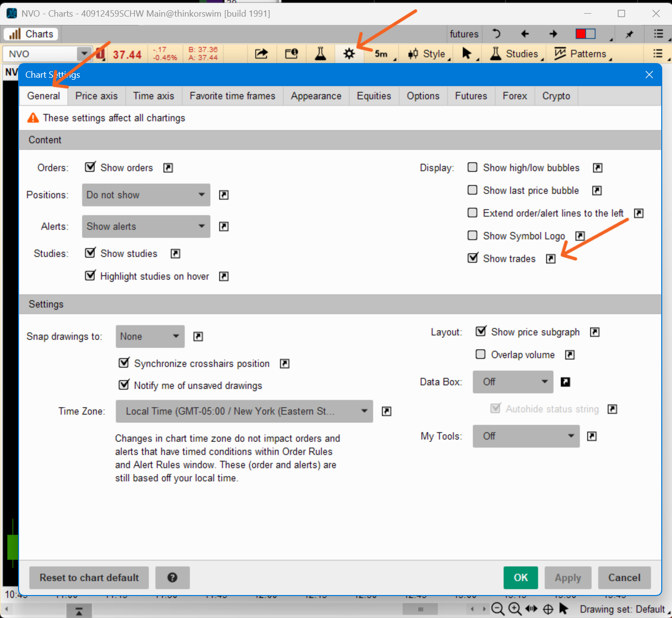
Task: Click the gear chart settings icon
Action: point(349,54)
